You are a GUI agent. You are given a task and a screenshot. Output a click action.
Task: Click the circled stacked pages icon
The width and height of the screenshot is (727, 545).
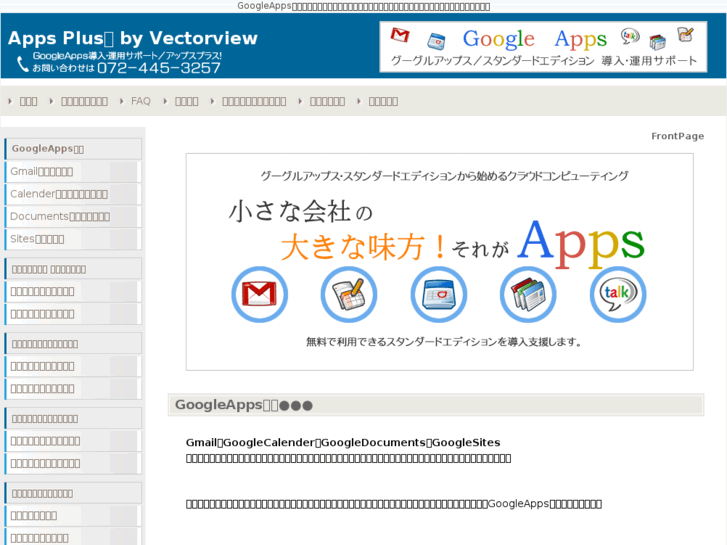[528, 294]
